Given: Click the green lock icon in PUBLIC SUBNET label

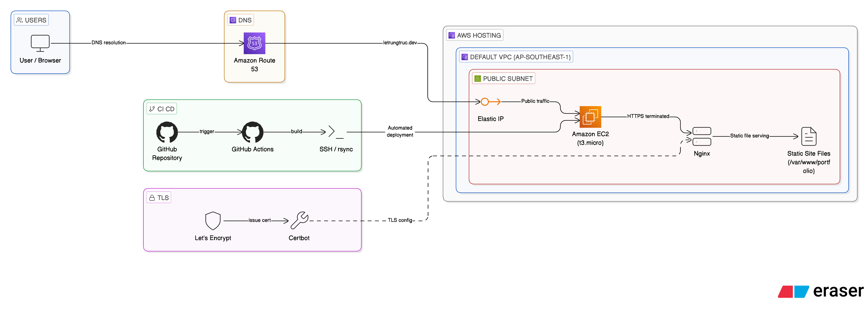Looking at the screenshot, I should click(x=478, y=79).
